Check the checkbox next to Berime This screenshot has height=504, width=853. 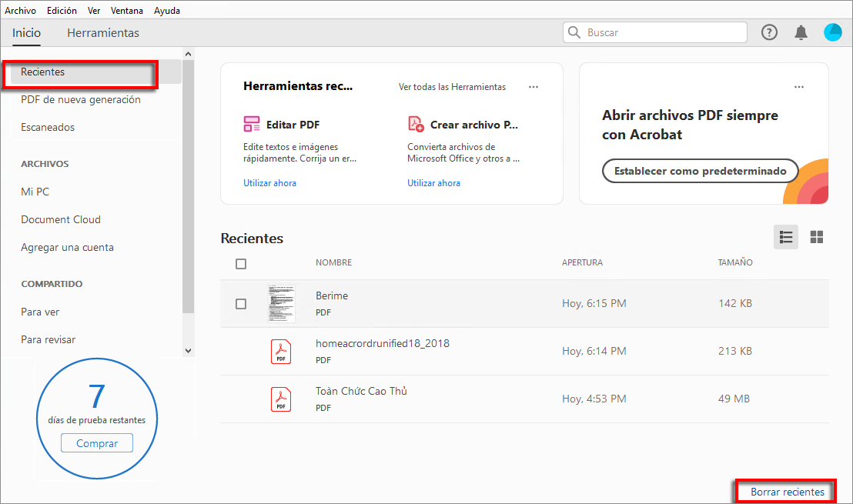241,303
